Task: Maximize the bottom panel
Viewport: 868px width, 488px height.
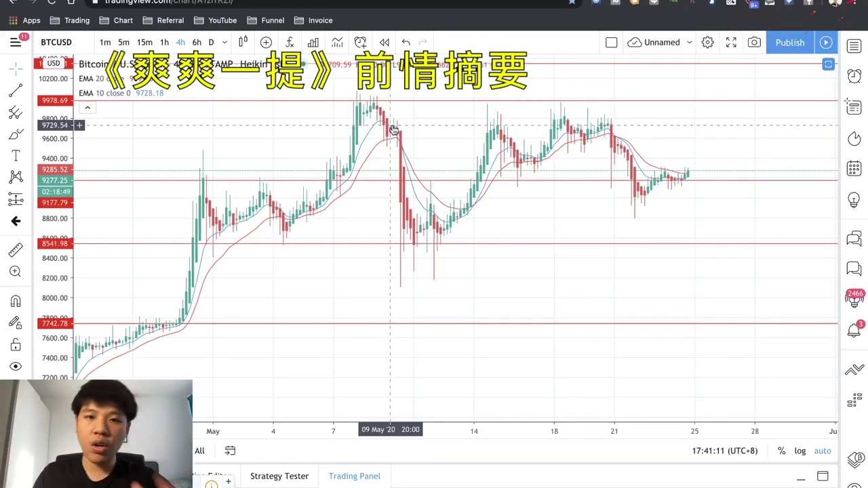Action: point(823,476)
